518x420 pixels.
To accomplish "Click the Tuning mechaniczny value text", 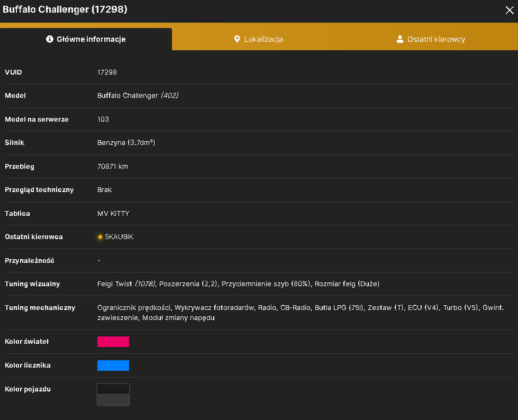I will click(x=300, y=312).
